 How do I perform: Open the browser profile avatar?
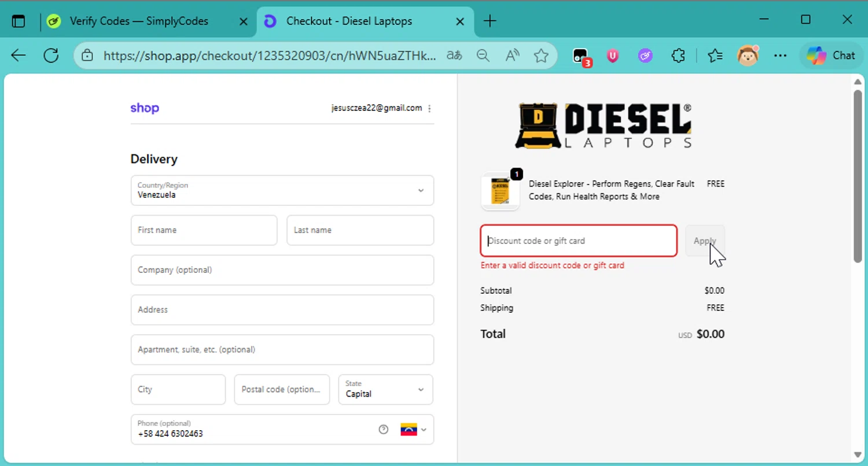[748, 56]
